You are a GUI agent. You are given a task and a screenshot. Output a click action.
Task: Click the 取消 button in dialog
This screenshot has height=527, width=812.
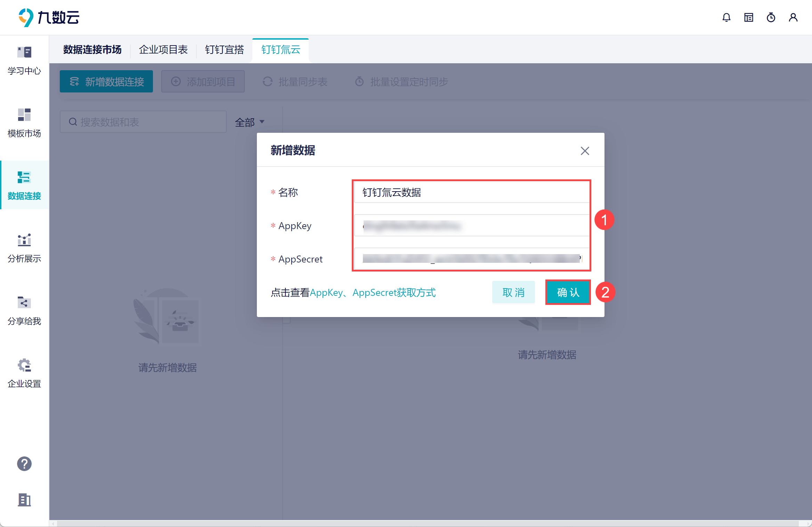(x=513, y=292)
